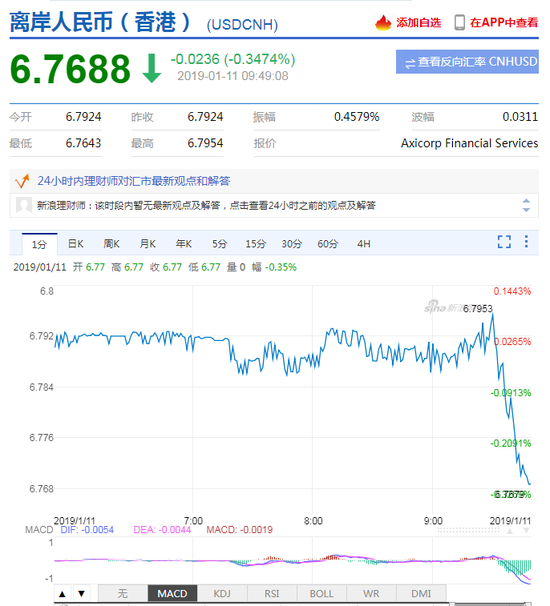Viewport: 550px width, 606px height.
Task: Switch to the 5分 chart tab
Action: click(x=219, y=244)
